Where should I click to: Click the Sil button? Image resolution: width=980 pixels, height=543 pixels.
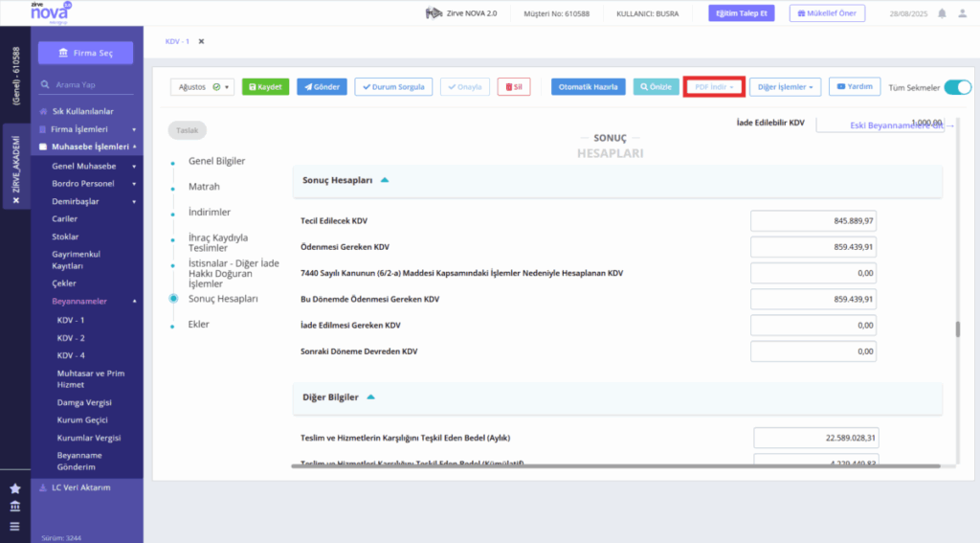tap(514, 87)
